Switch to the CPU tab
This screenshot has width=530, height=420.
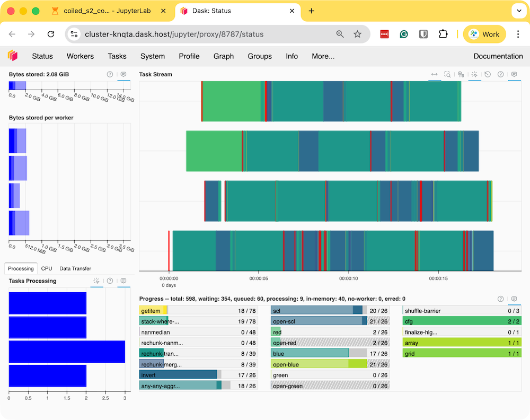tap(47, 268)
